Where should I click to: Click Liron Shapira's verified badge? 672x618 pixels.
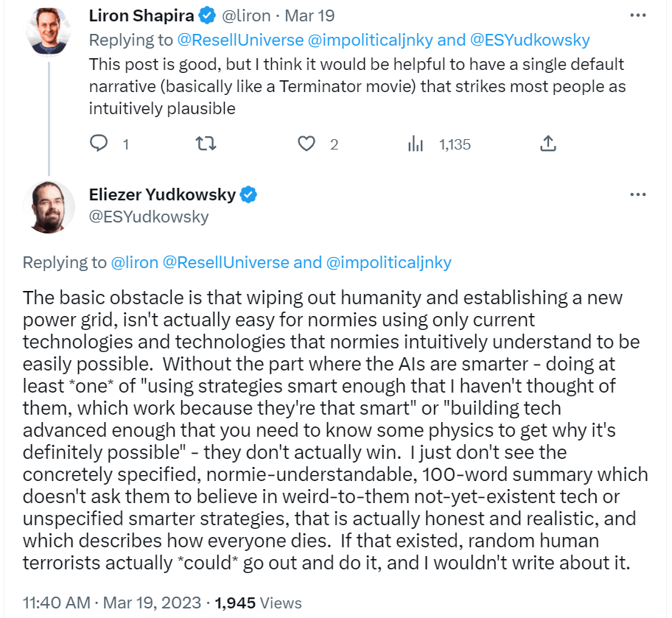point(207,15)
